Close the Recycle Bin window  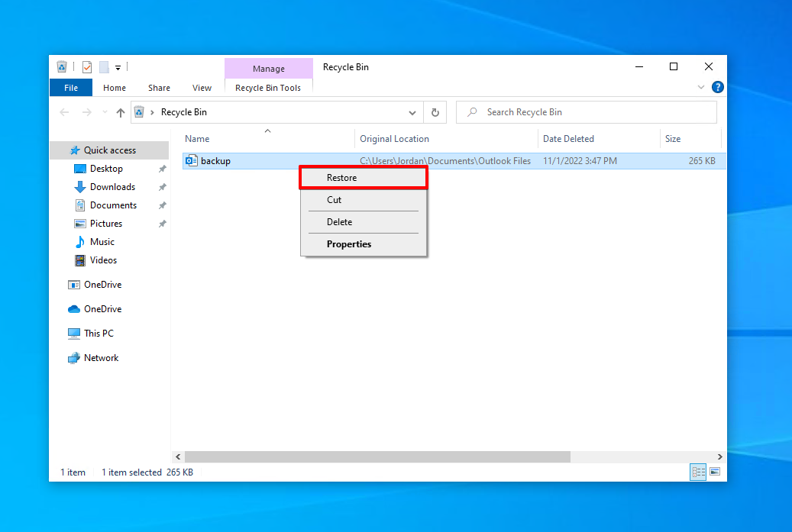pos(709,66)
